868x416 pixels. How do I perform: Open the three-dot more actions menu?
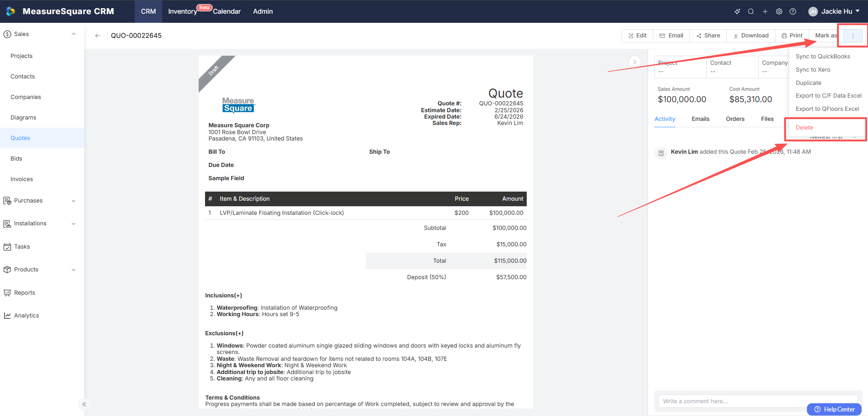coord(853,36)
